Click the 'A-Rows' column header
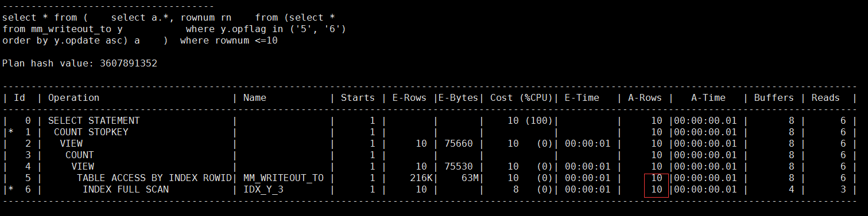 coord(645,98)
